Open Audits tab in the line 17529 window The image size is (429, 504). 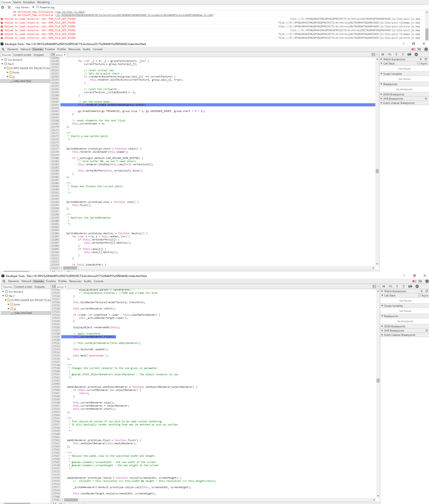tap(88, 281)
